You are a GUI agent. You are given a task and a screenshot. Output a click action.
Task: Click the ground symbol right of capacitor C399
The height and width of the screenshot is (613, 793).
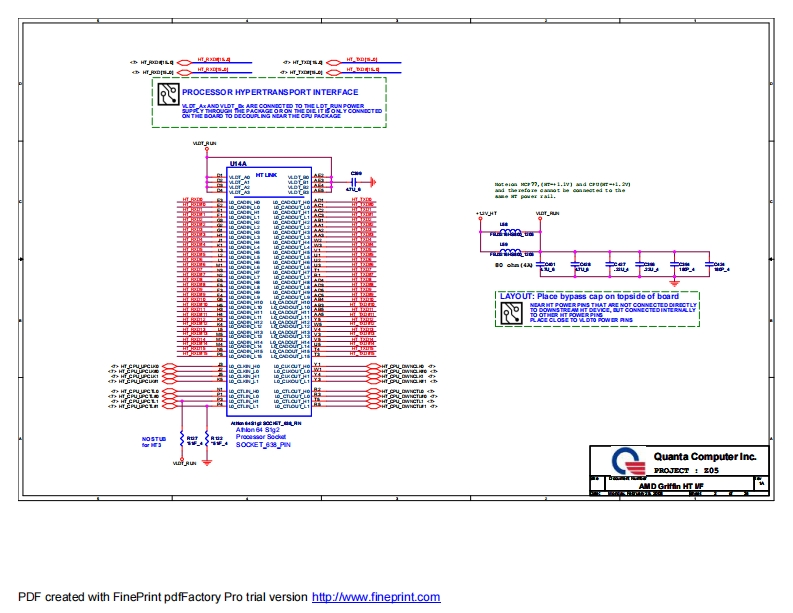(x=371, y=181)
